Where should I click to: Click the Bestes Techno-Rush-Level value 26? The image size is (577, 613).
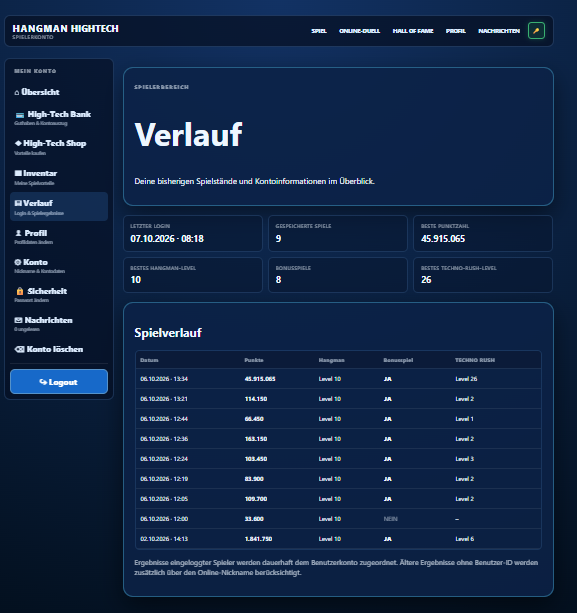[x=426, y=280]
